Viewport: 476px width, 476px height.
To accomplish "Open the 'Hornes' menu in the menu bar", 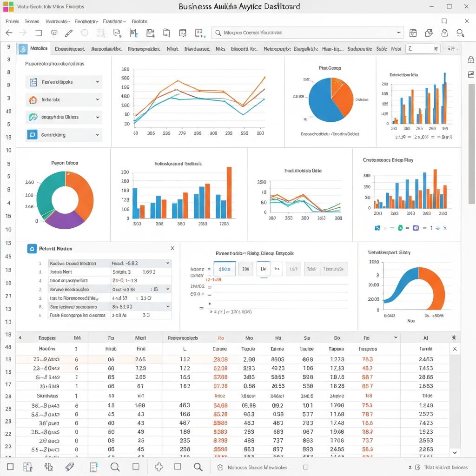I will tap(32, 21).
